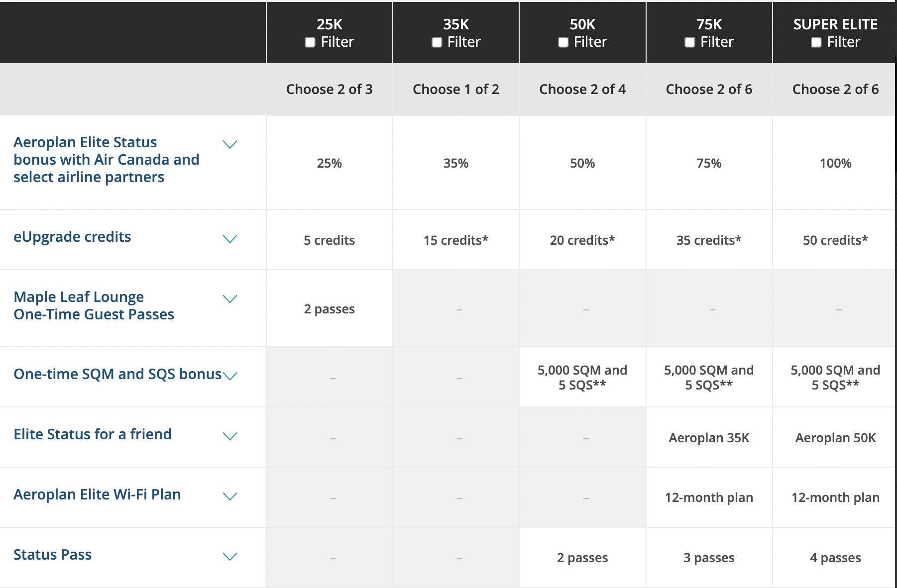897x588 pixels.
Task: Click the SUPER ELITE column header
Action: click(835, 24)
